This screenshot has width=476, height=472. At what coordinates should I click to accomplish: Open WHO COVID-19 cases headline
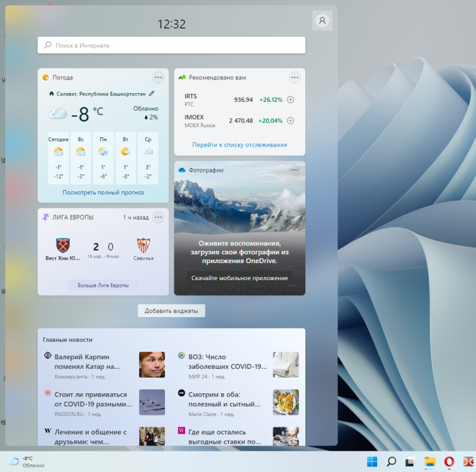pos(228,362)
